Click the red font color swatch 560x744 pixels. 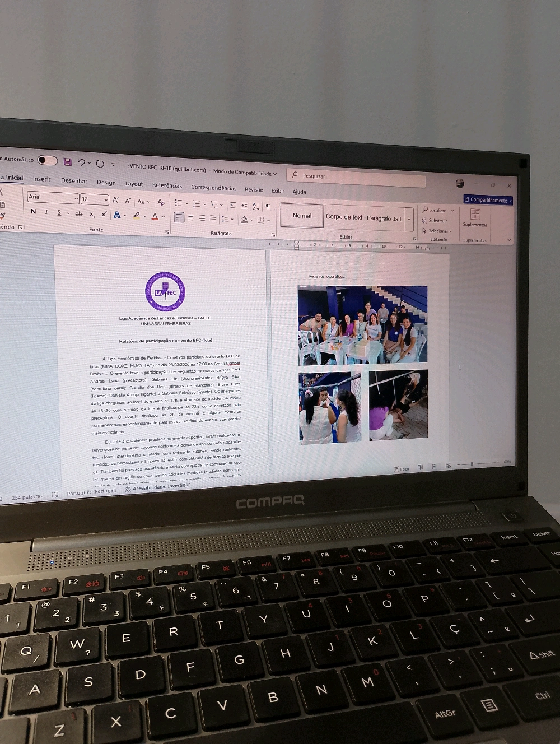[155, 216]
